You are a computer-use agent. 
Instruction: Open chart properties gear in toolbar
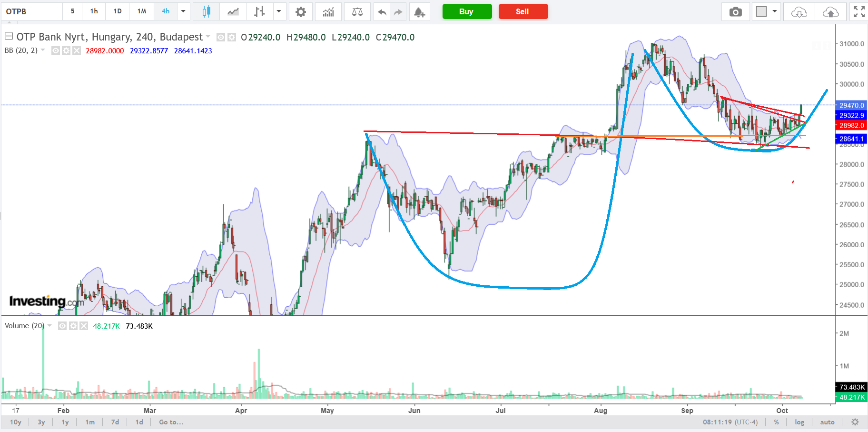[300, 12]
